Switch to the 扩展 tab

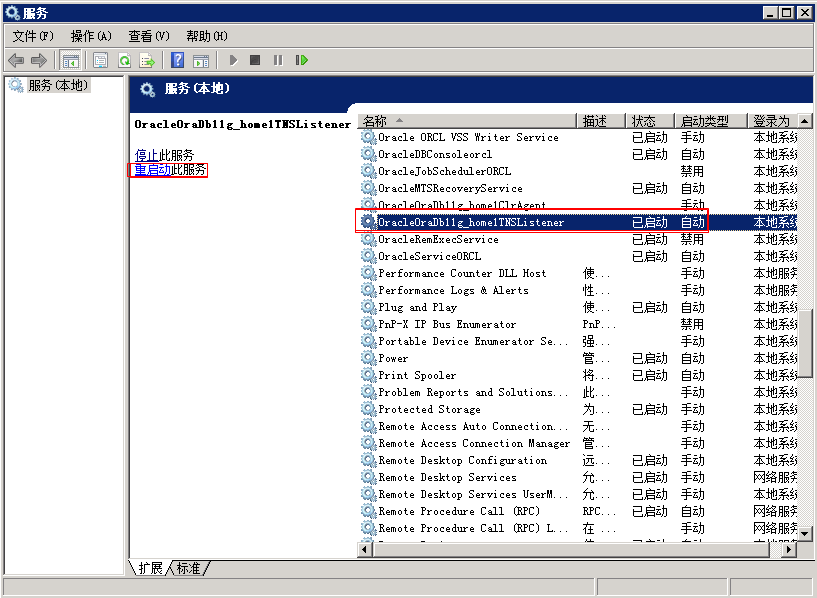[152, 568]
